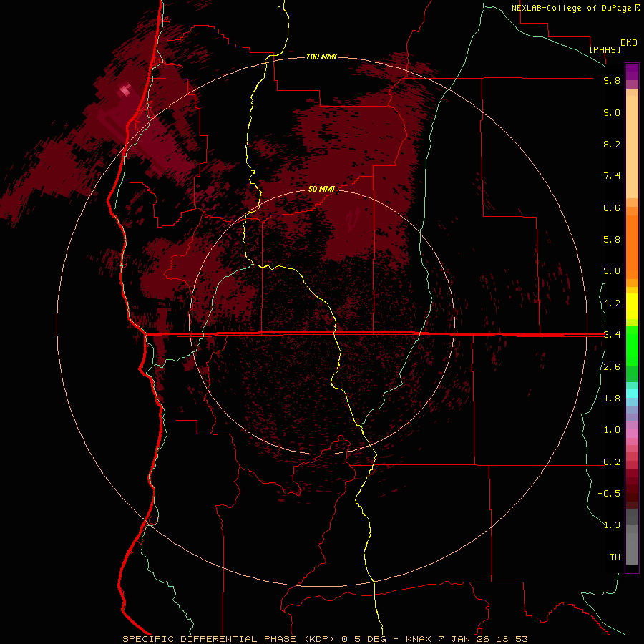Click the -1.3 value on the color scale
Screen dimensions: 644x644
point(609,525)
